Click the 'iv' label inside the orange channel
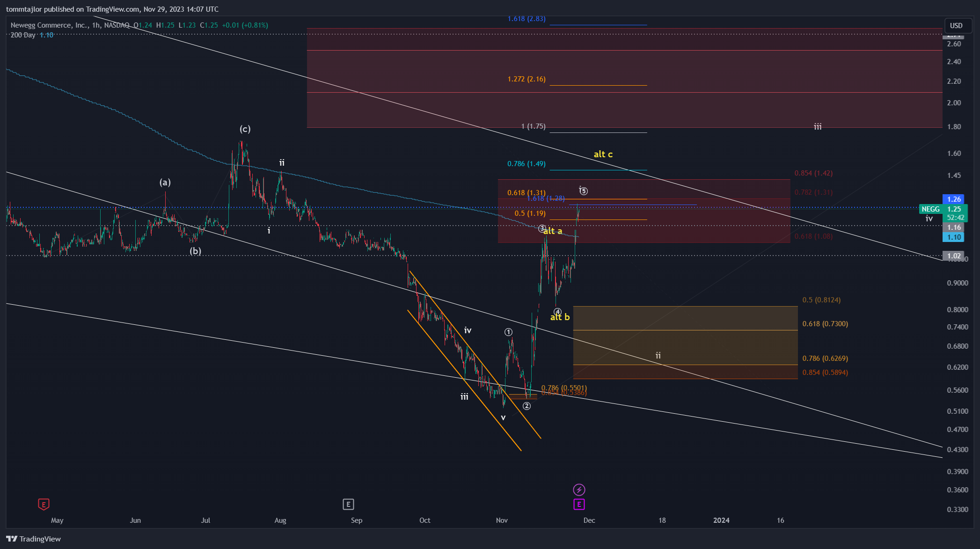Image resolution: width=980 pixels, height=549 pixels. tap(468, 330)
